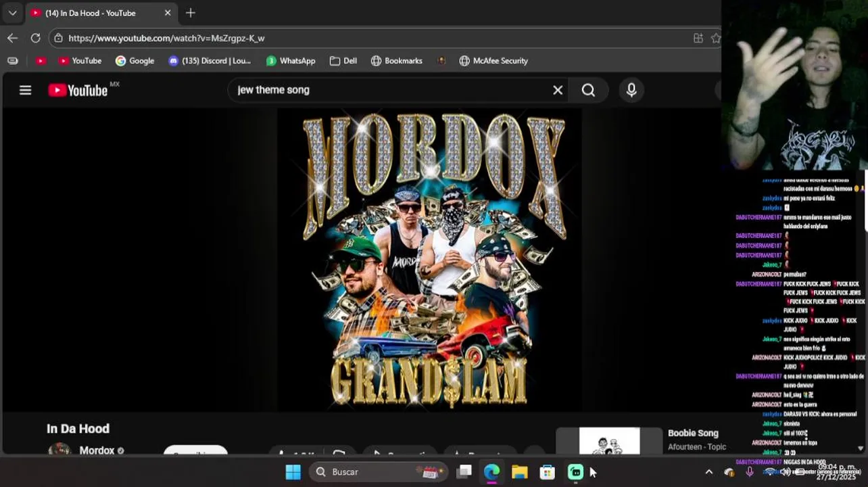Image resolution: width=868 pixels, height=487 pixels.
Task: Go to YouTube home via logo
Action: tap(78, 90)
